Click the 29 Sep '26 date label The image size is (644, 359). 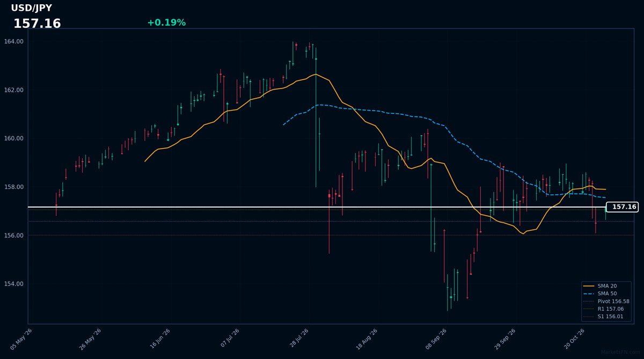point(504,339)
